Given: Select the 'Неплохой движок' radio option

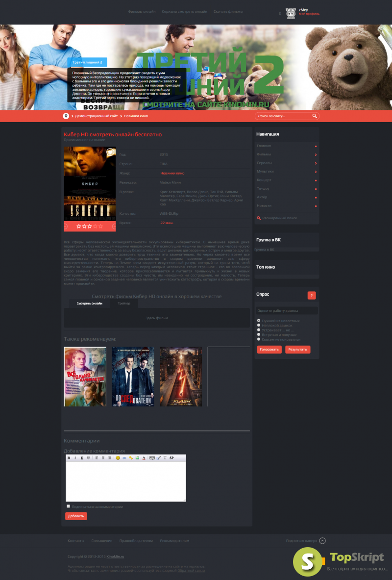Looking at the screenshot, I should (259, 325).
